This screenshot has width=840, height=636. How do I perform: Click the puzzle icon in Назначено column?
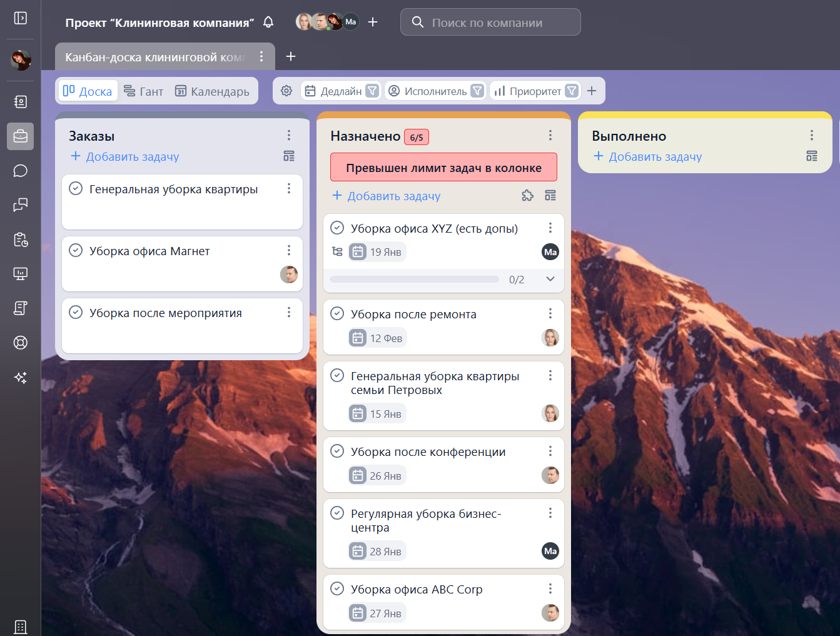527,196
